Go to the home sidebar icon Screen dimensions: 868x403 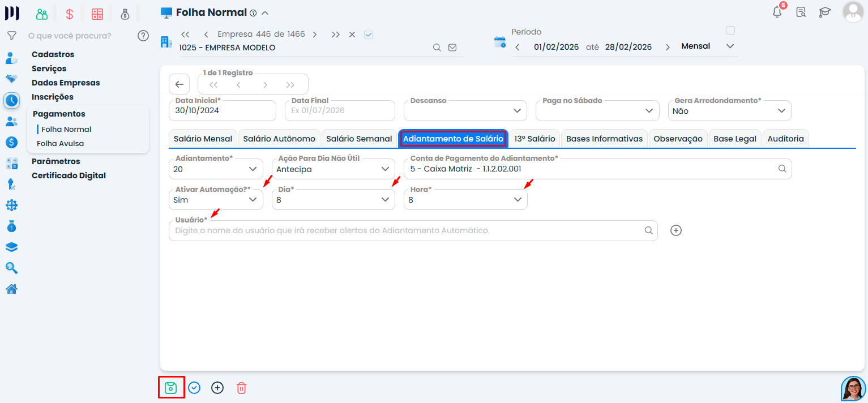coord(11,289)
